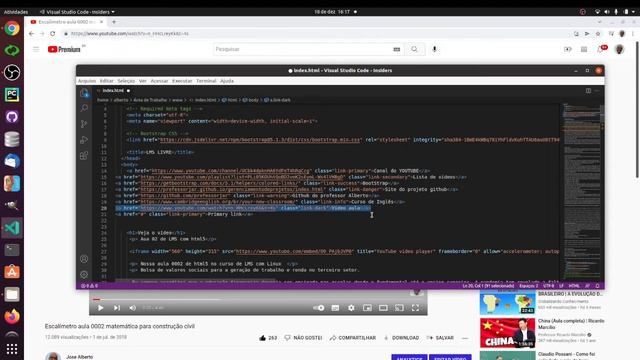Image resolution: width=640 pixels, height=360 pixels.
Task: Like the video with 263 likes
Action: click(268, 338)
